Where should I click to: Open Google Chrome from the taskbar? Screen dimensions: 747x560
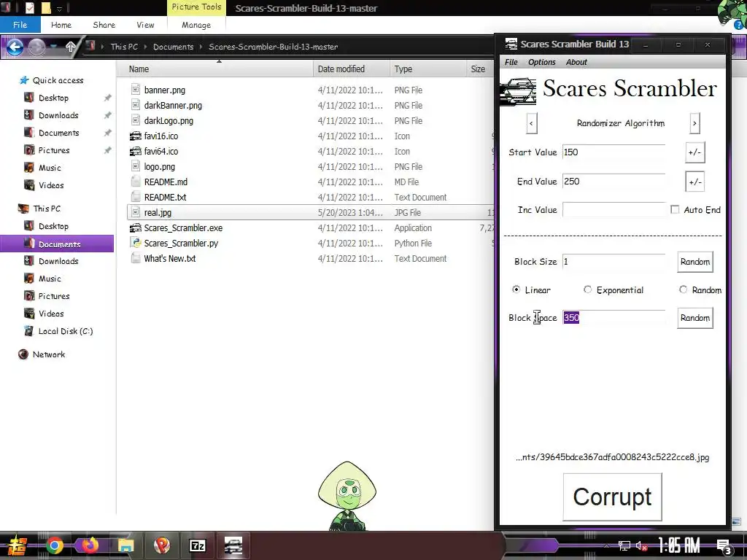54,545
